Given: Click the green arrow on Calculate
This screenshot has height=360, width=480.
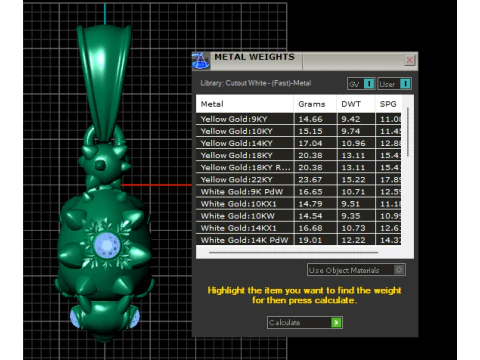Looking at the screenshot, I should tap(336, 323).
